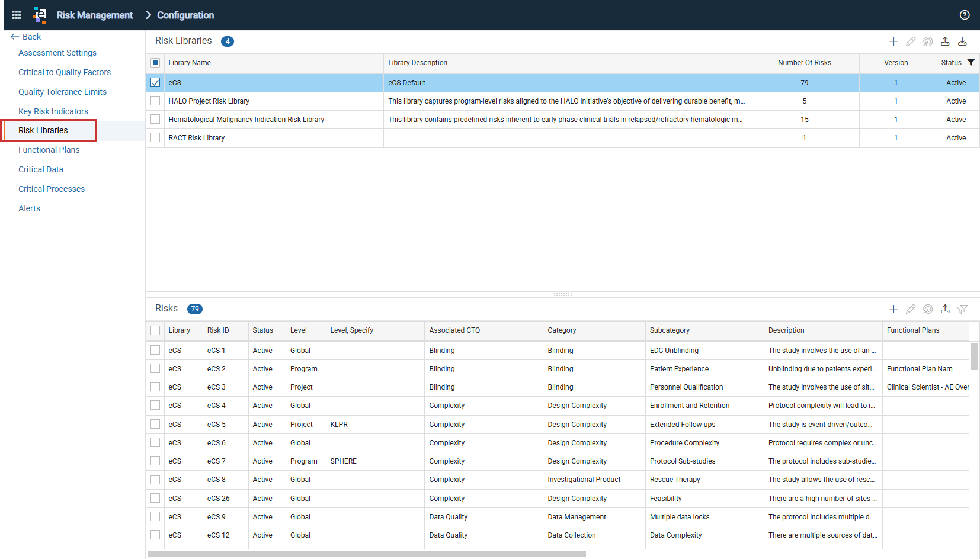Add a new risk with plus icon
The width and height of the screenshot is (980, 559).
(x=893, y=309)
